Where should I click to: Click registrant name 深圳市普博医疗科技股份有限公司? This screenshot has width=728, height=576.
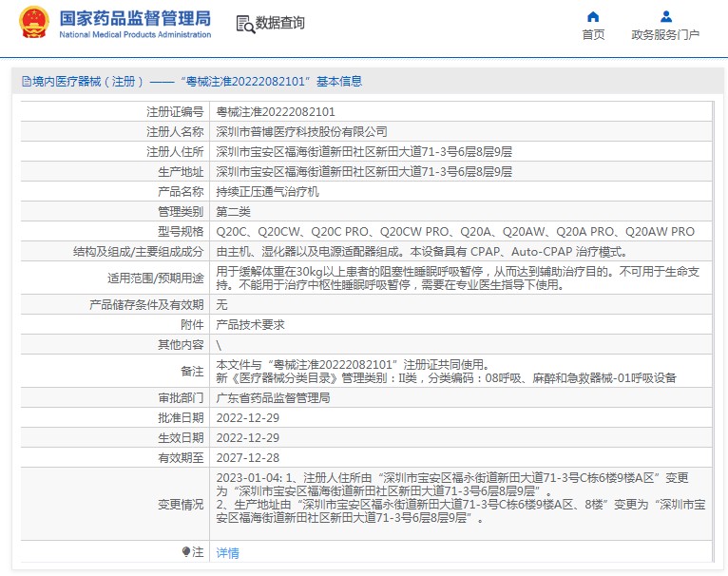(302, 131)
